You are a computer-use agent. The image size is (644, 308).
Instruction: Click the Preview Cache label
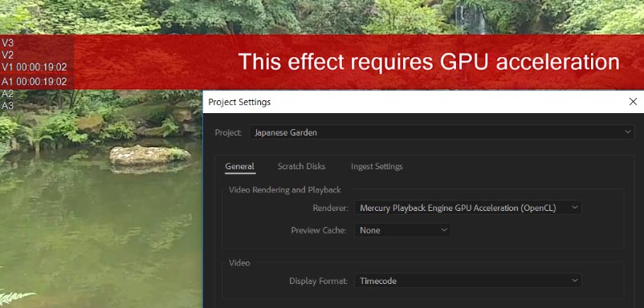pyautogui.click(x=320, y=230)
